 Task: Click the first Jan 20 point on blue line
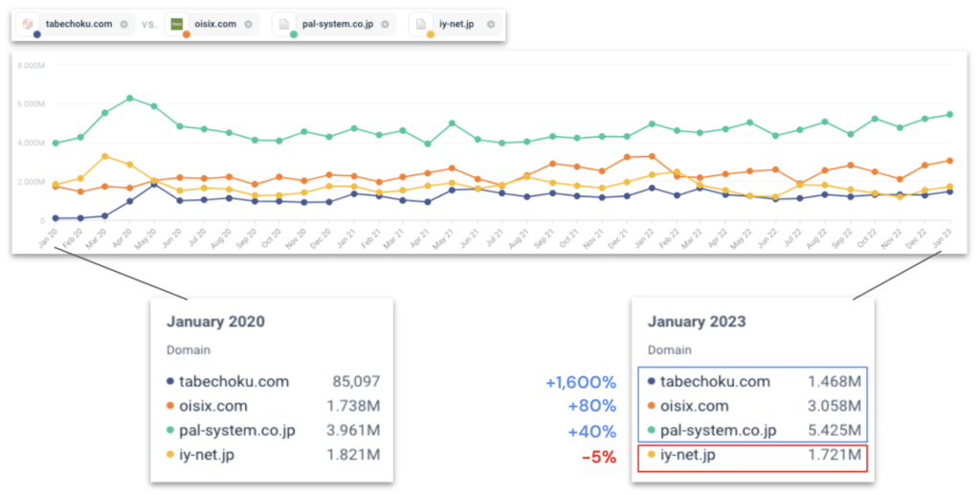click(56, 218)
